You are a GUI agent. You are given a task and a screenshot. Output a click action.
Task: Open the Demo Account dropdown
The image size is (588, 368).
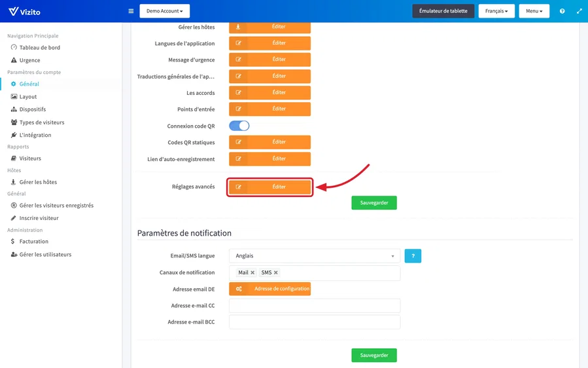click(x=165, y=11)
